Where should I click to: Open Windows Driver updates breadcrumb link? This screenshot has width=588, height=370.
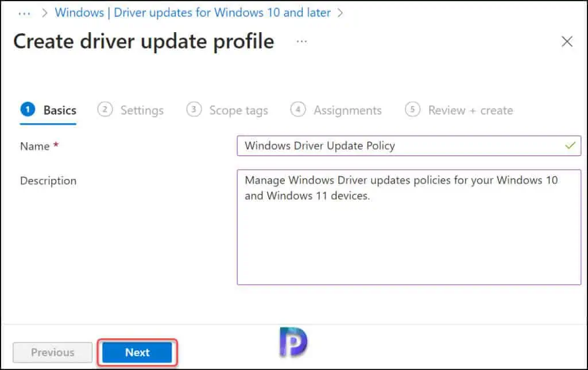(x=193, y=13)
